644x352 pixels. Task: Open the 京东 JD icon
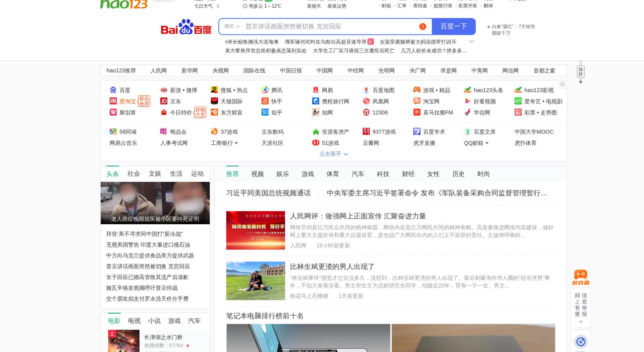[x=164, y=101]
